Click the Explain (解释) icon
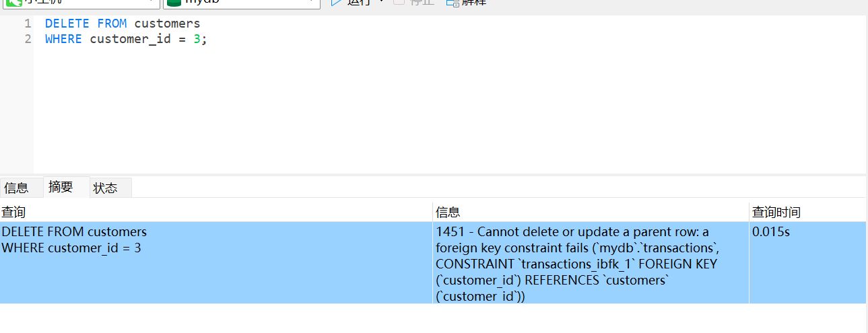 coord(452,2)
